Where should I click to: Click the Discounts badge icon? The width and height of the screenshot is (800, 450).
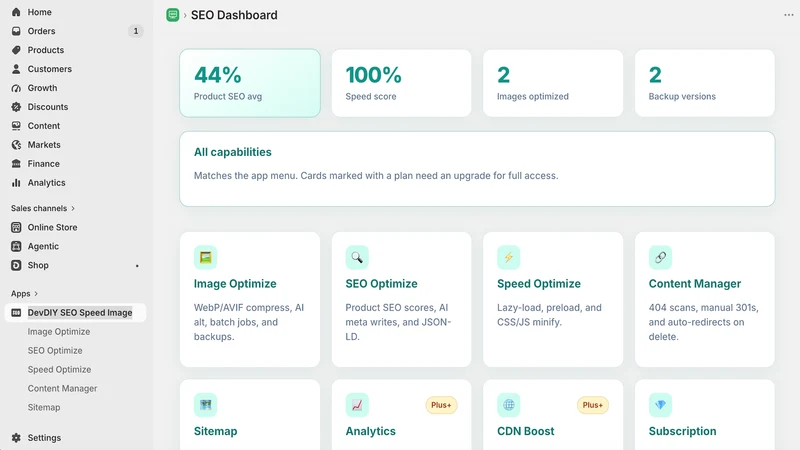[x=16, y=107]
